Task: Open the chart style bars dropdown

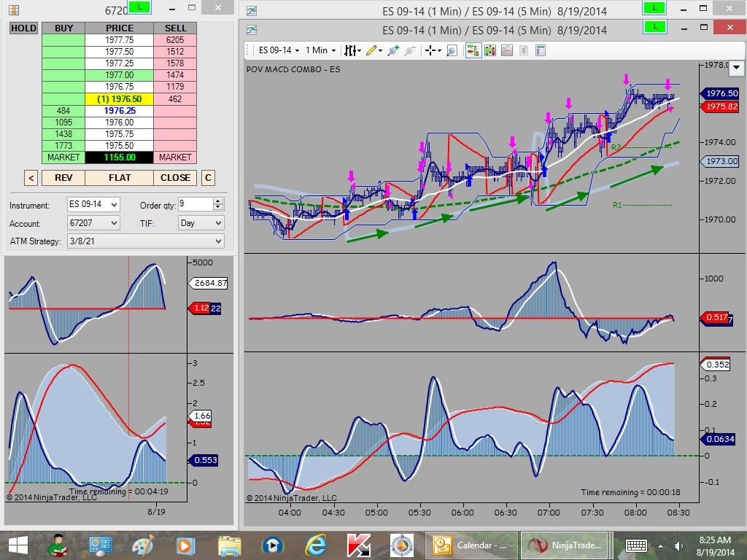Action: point(352,50)
